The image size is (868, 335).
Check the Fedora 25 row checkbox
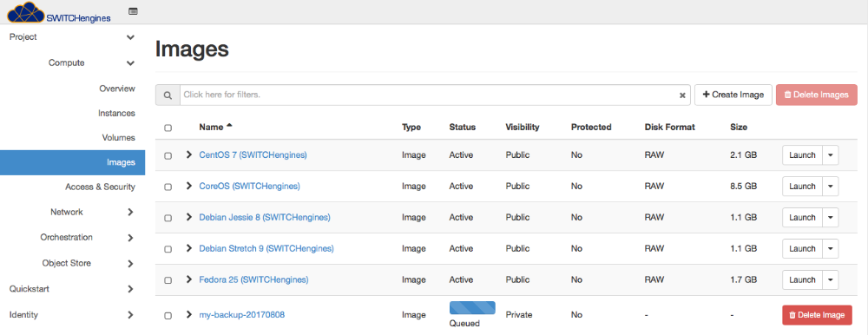point(168,280)
